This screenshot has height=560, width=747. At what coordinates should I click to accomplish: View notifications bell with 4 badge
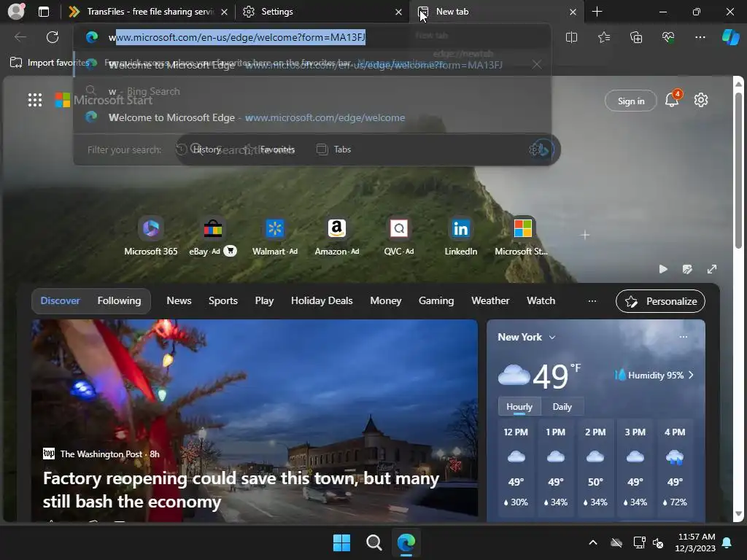click(x=672, y=99)
